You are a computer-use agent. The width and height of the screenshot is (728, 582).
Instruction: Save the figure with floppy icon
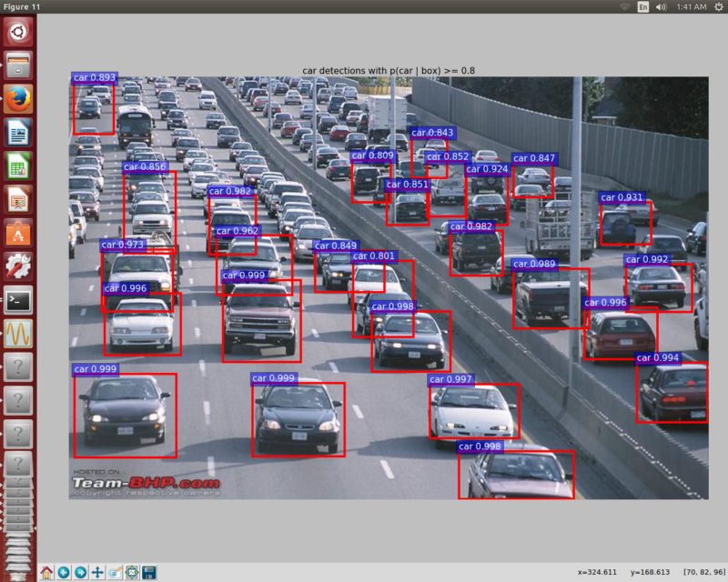(x=148, y=572)
